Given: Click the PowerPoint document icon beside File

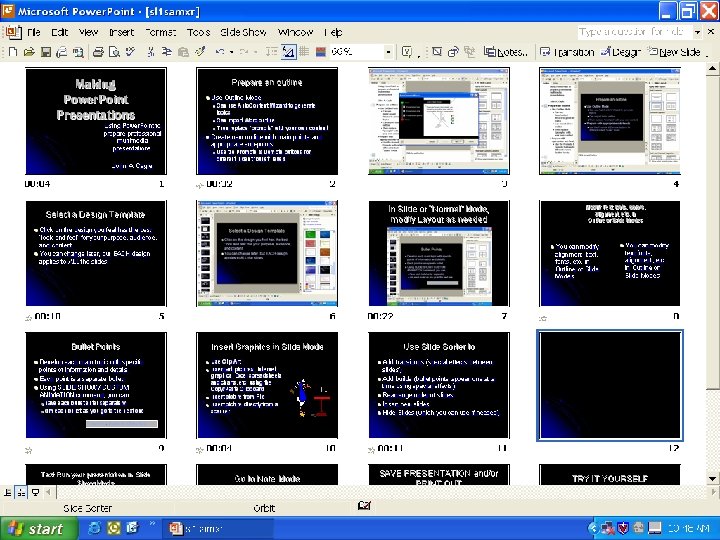Looking at the screenshot, I should (x=13, y=32).
